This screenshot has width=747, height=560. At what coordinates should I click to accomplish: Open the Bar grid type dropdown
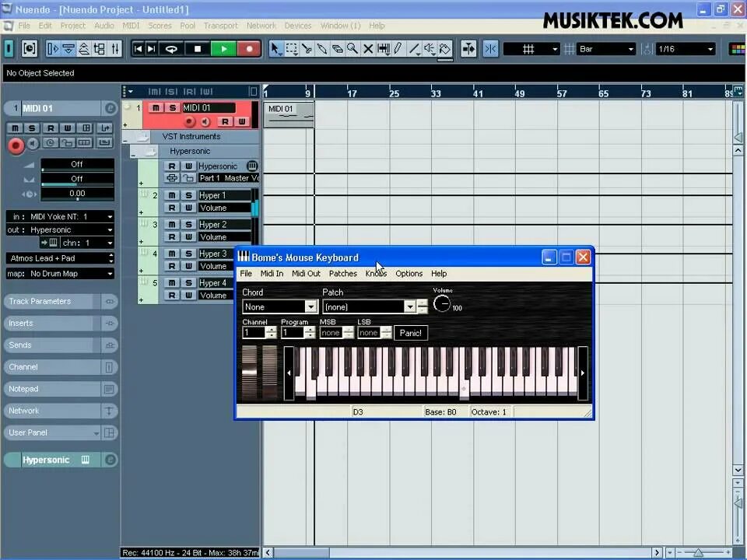click(606, 48)
